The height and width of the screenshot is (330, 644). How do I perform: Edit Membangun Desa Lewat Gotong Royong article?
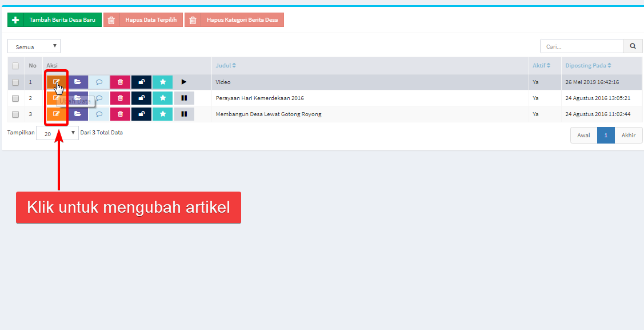[57, 114]
